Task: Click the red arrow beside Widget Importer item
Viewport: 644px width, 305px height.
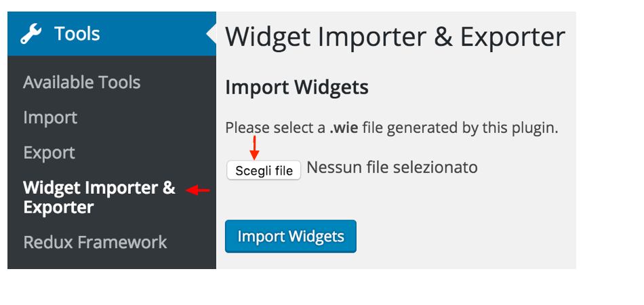Action: point(198,190)
